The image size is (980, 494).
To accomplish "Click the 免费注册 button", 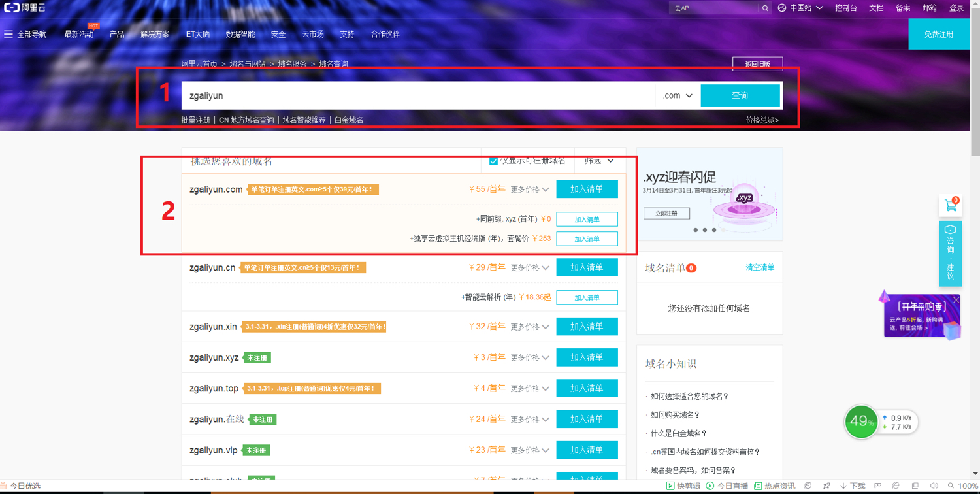I will pyautogui.click(x=939, y=34).
